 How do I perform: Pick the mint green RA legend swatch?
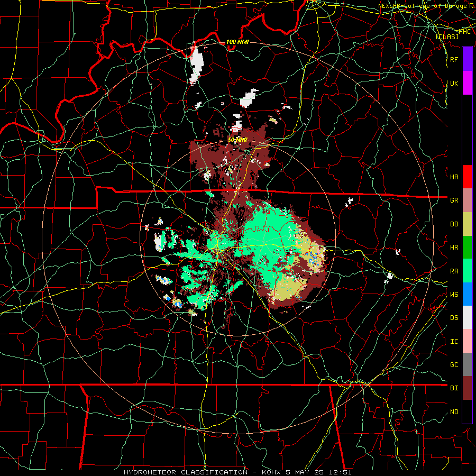467,271
